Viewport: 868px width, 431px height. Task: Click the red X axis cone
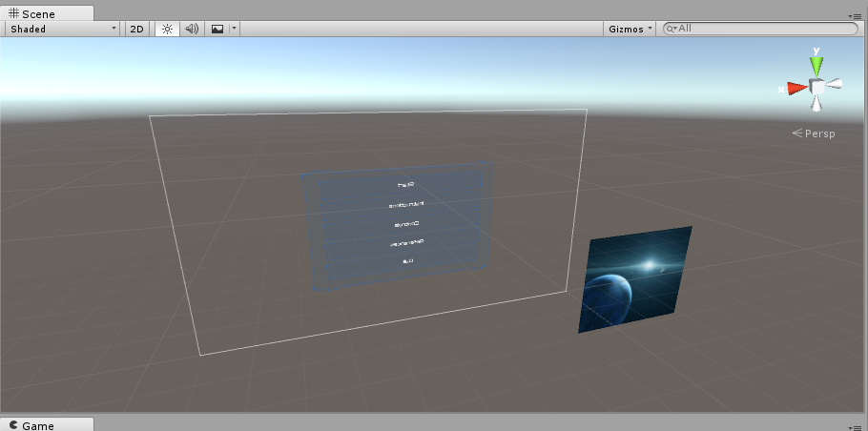(x=796, y=88)
